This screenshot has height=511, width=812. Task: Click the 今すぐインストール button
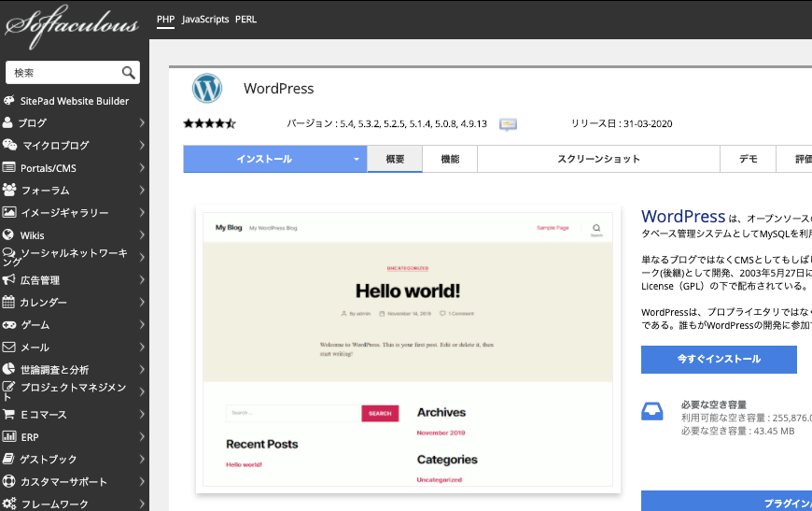coord(719,359)
